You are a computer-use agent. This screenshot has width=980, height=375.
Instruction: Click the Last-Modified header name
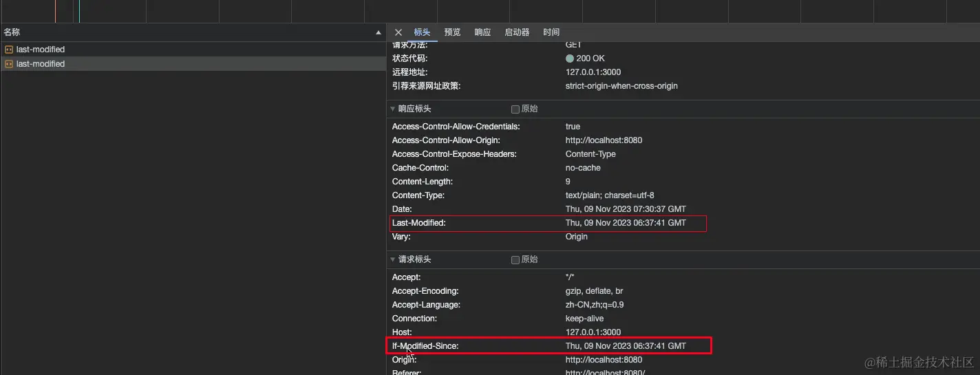pos(419,223)
